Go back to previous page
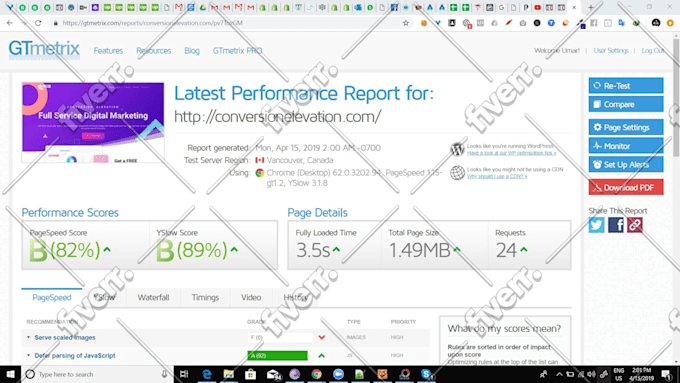Image resolution: width=680 pixels, height=383 pixels. point(10,23)
